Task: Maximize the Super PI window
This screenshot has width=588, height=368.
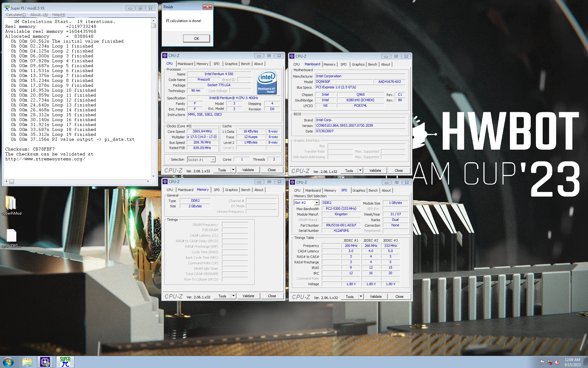Action: pos(140,8)
